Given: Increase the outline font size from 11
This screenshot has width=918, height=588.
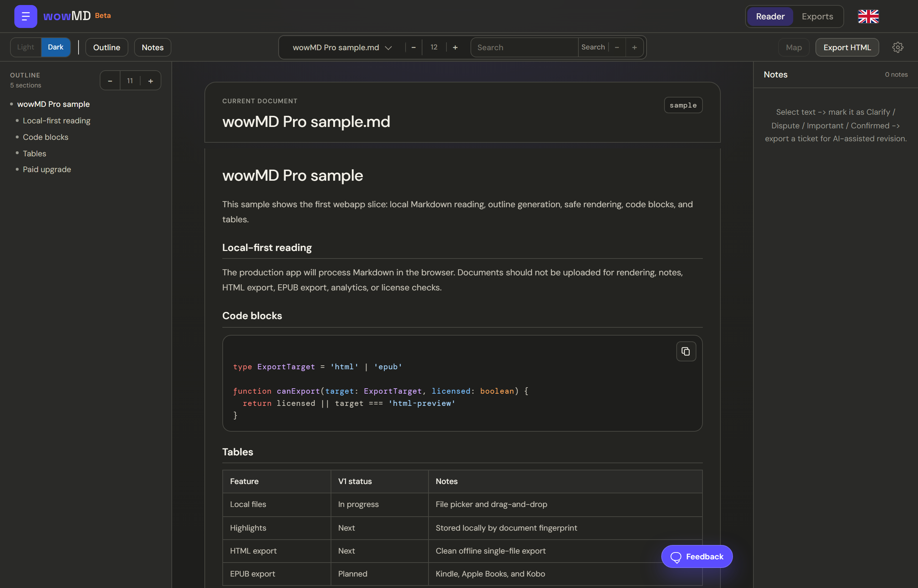Looking at the screenshot, I should (x=151, y=81).
